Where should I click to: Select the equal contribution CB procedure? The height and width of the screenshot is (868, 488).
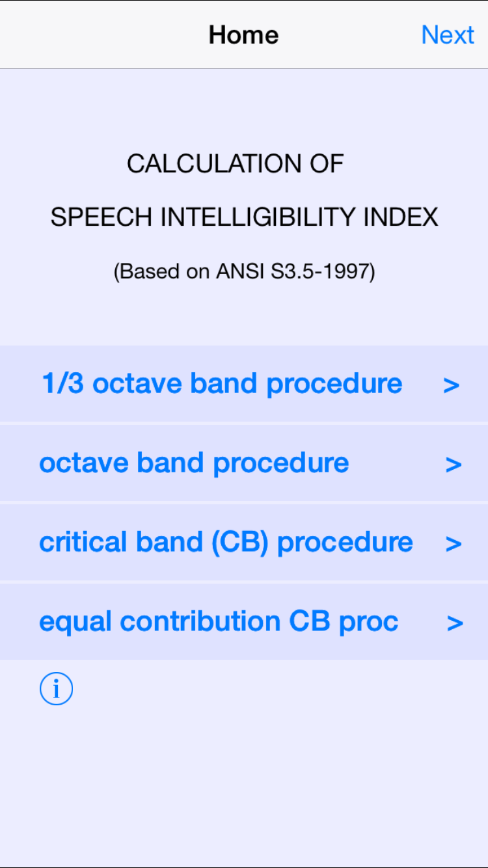pyautogui.click(x=219, y=621)
